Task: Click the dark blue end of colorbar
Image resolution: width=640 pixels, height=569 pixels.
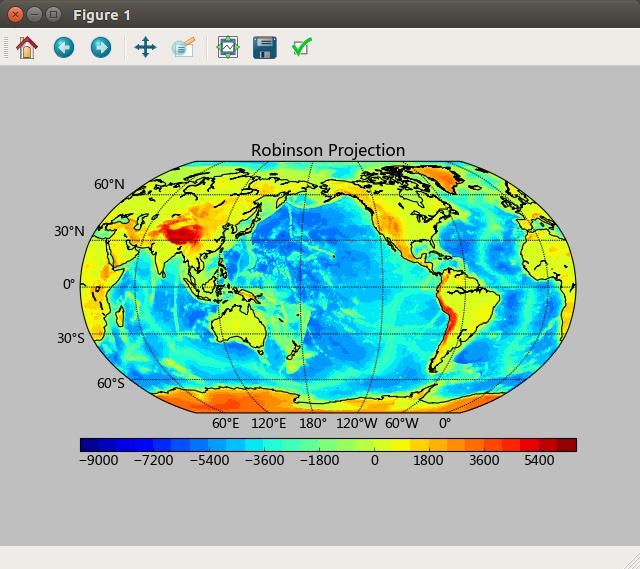Action: tap(89, 445)
